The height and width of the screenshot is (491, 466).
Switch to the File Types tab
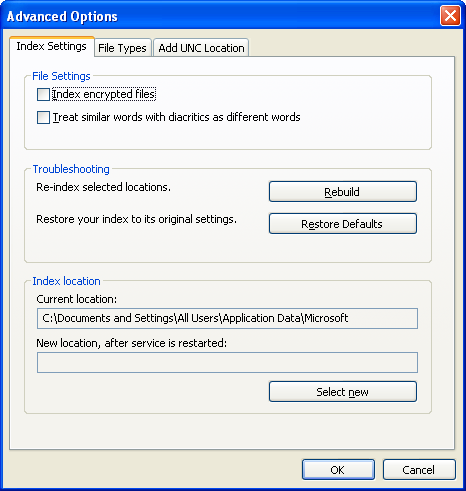click(123, 48)
